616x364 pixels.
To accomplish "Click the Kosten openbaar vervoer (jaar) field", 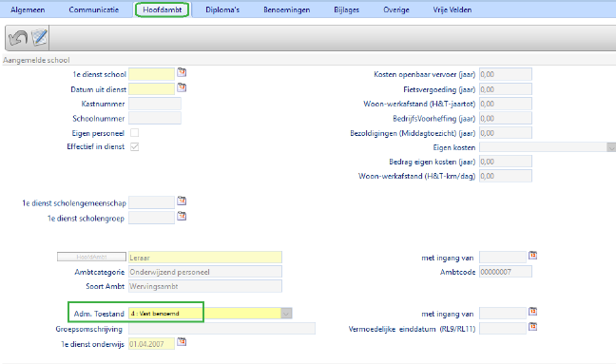I will pyautogui.click(x=506, y=74).
